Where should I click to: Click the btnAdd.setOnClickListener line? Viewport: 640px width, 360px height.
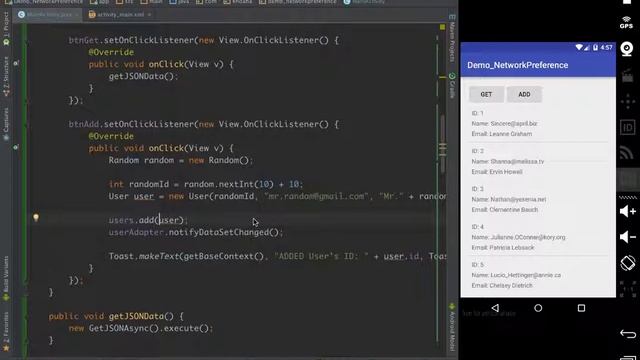[203, 124]
